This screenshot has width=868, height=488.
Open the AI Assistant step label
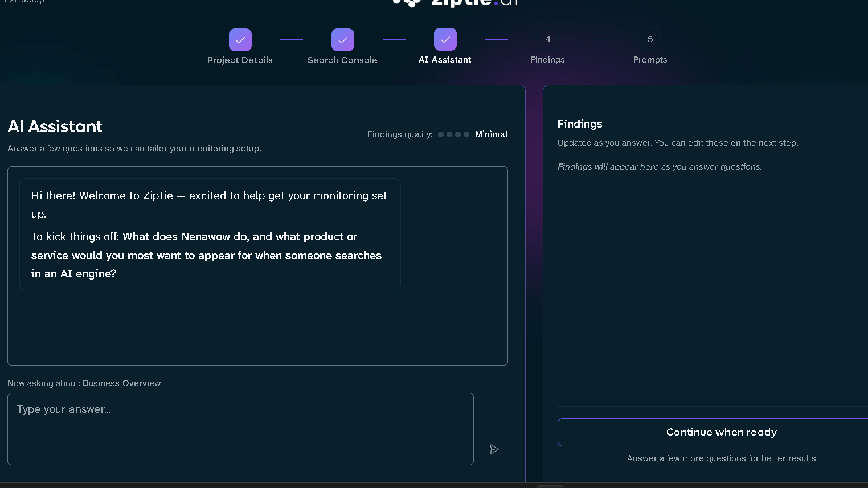445,59
